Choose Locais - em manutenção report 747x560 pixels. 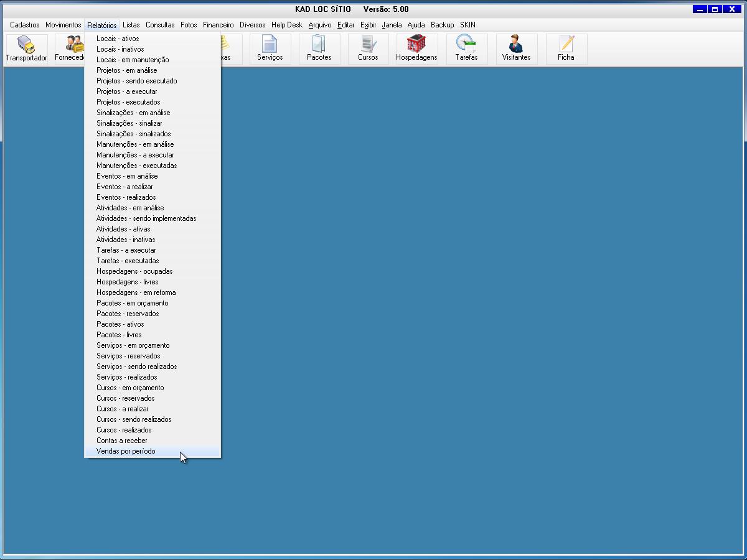(x=153, y=60)
